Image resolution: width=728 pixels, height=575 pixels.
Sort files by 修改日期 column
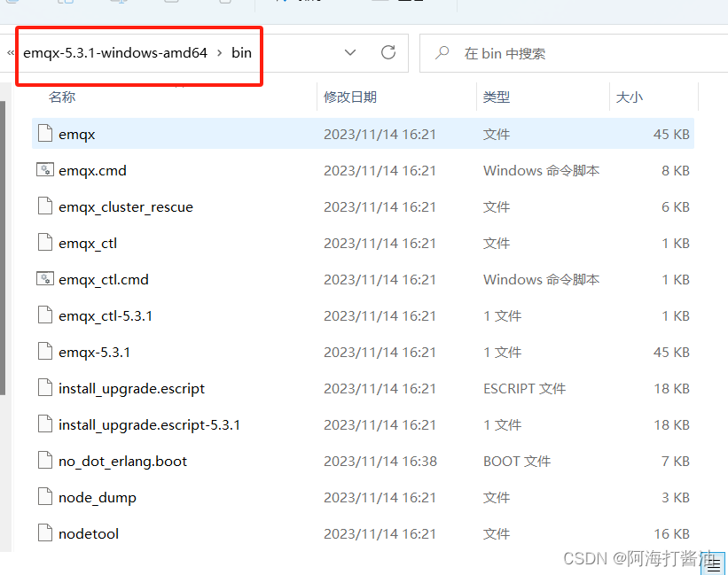(x=350, y=97)
